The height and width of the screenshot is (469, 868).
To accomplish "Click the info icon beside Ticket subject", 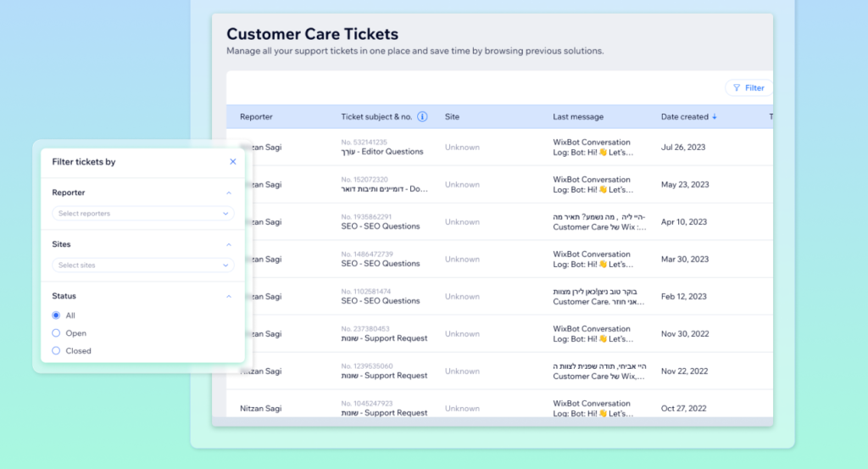I will tap(423, 117).
